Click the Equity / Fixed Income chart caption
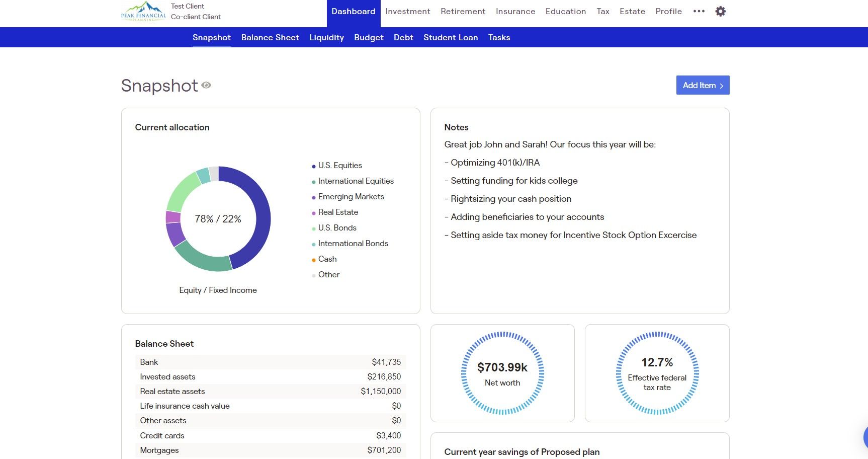This screenshot has width=868, height=459. [x=218, y=290]
